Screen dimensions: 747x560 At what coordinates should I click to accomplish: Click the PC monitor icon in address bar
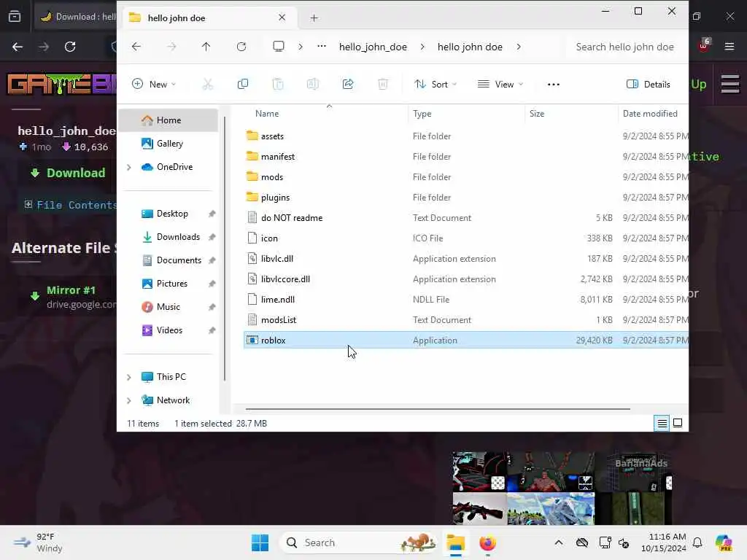coord(279,46)
